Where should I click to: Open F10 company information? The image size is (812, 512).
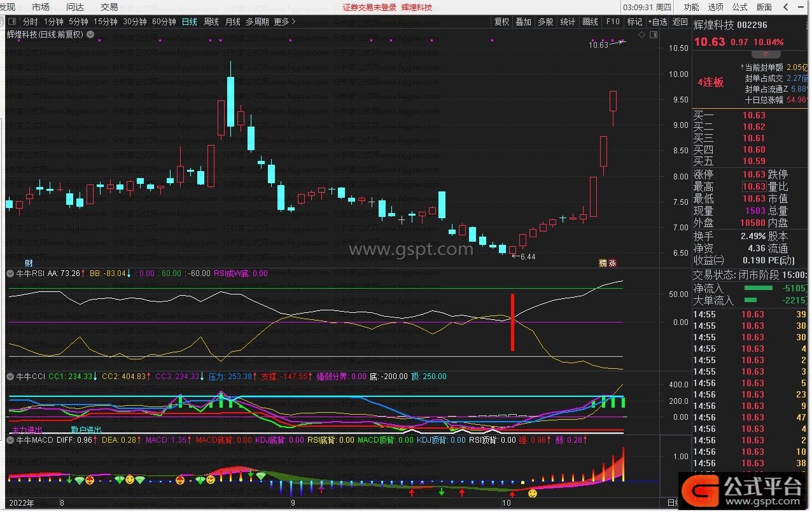pyautogui.click(x=612, y=22)
